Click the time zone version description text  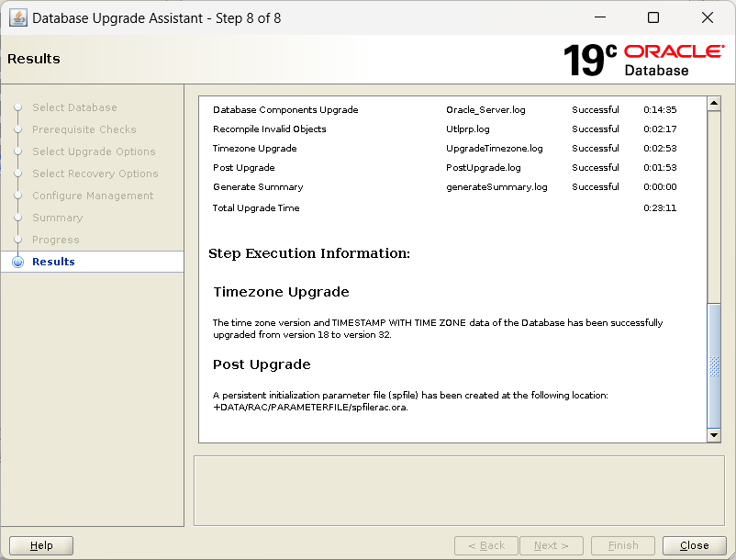click(438, 329)
